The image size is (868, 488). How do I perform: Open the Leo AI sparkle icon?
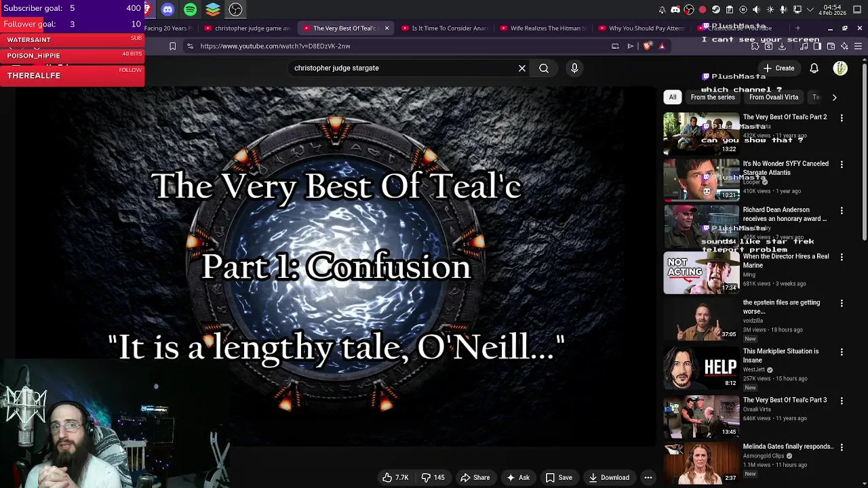(844, 46)
